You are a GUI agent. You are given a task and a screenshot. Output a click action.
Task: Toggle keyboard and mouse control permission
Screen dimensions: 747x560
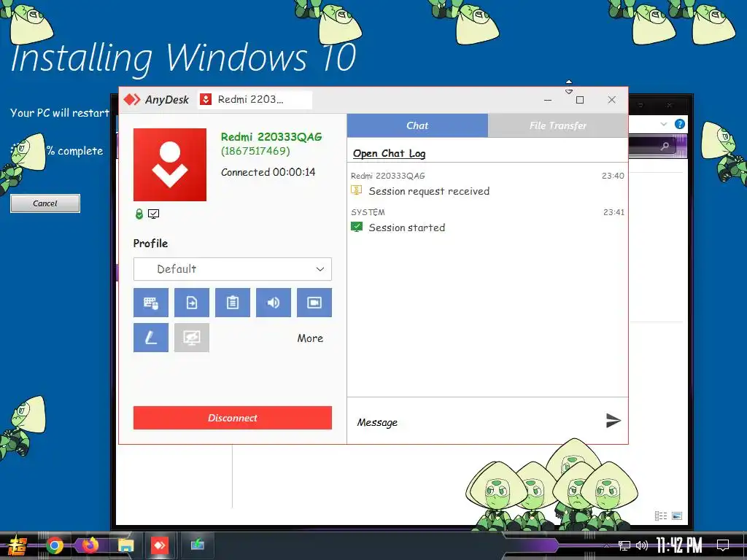click(150, 303)
